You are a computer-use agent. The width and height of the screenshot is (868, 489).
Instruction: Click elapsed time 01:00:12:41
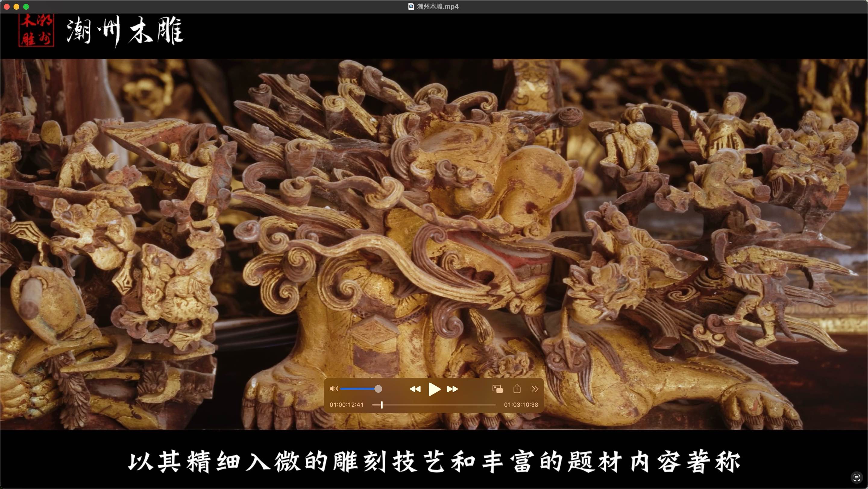point(346,405)
